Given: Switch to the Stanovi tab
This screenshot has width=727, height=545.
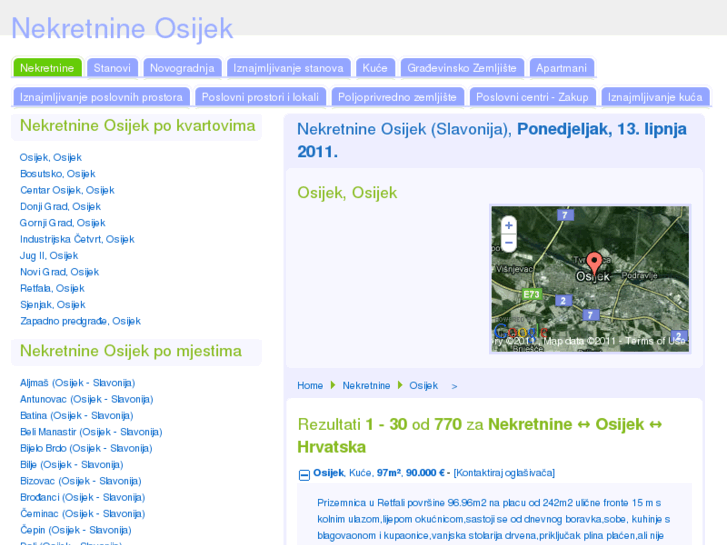Looking at the screenshot, I should (x=112, y=68).
